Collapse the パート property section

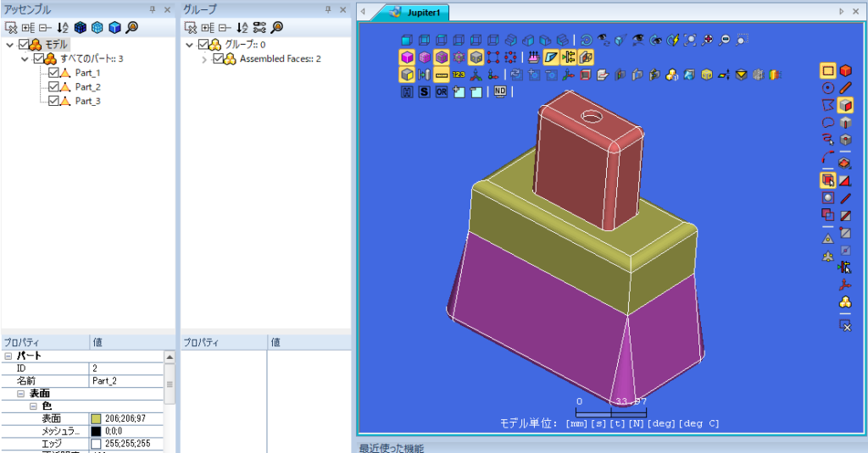[x=8, y=356]
